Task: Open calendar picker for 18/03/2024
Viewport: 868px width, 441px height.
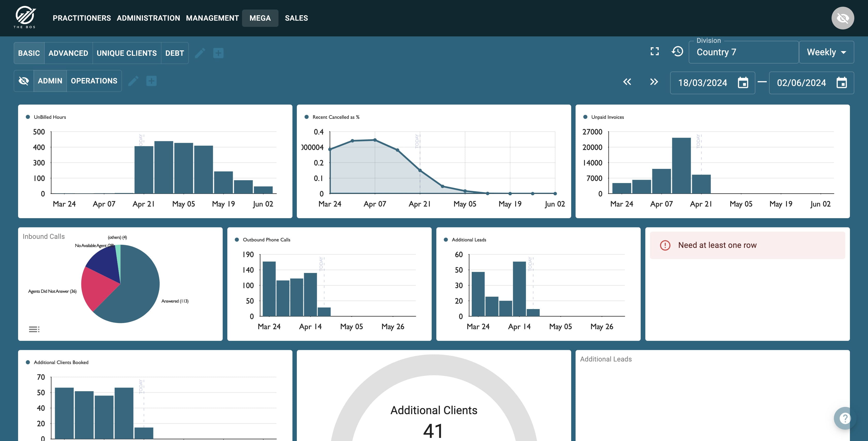Action: pos(743,83)
